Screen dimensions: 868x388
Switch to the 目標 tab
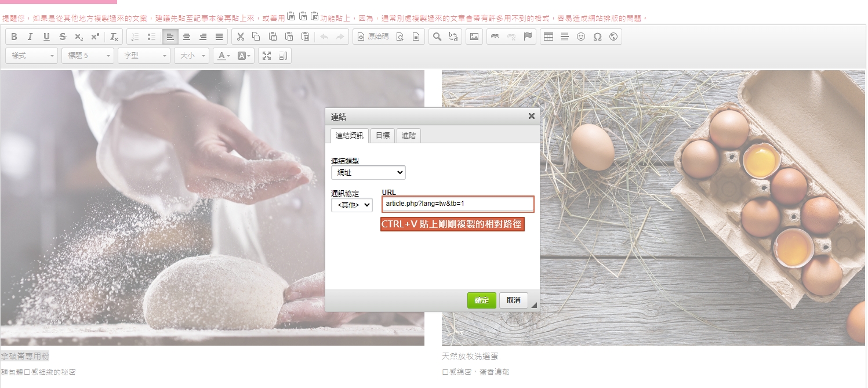coord(382,136)
